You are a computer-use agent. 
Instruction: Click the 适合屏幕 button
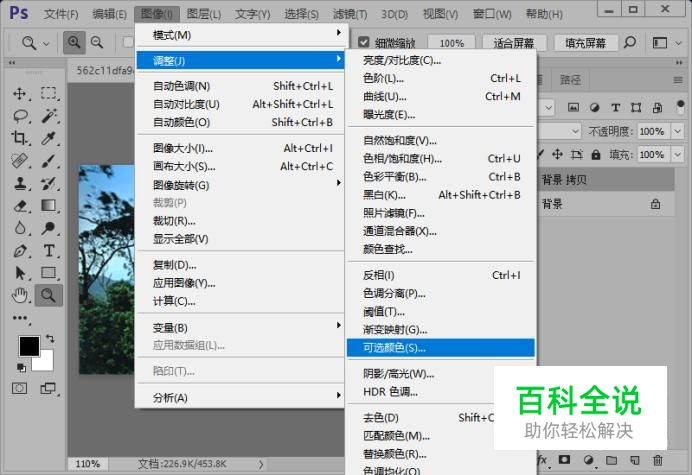pos(514,43)
